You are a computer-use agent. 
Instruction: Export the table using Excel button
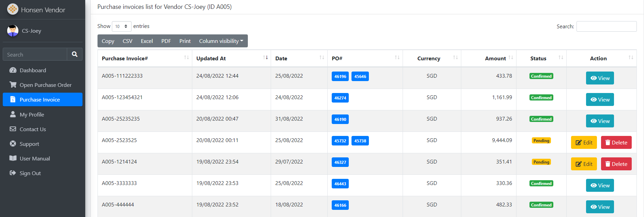coord(147,41)
